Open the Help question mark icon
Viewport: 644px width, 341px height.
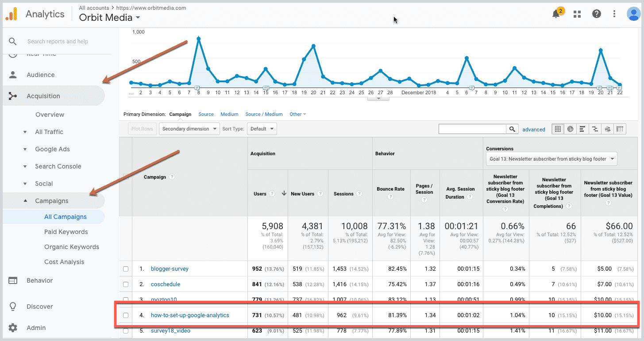point(597,14)
